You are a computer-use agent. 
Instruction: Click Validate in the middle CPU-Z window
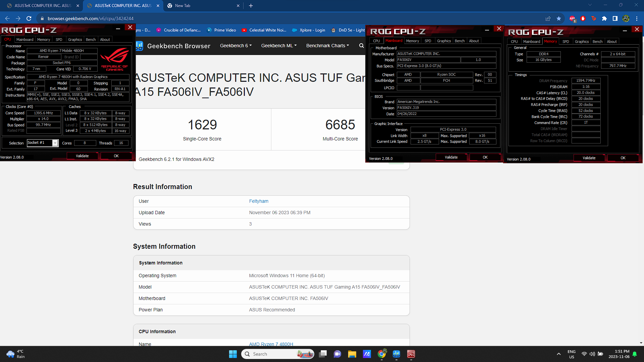pos(451,157)
